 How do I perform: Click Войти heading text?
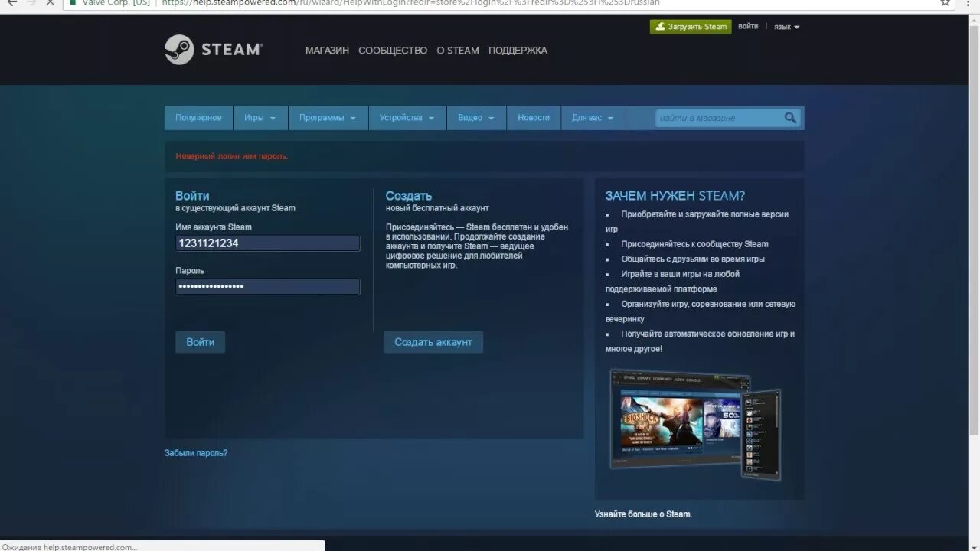(x=192, y=196)
